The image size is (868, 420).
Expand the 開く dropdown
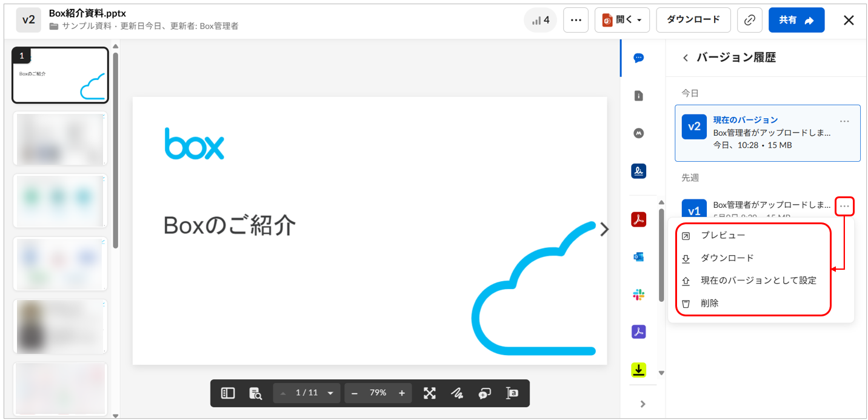pyautogui.click(x=622, y=20)
